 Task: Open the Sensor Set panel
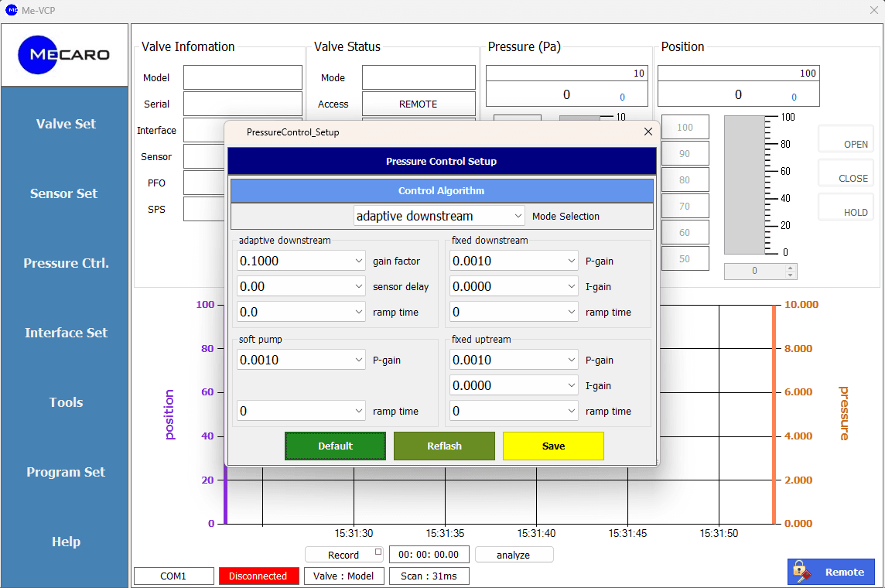point(66,193)
